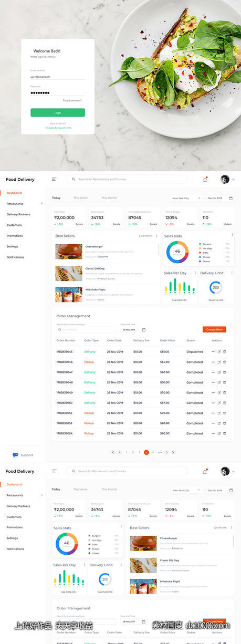Image resolution: width=241 pixels, height=644 pixels.
Task: Delete order 1782839052 using the trash icon
Action: click(225, 413)
